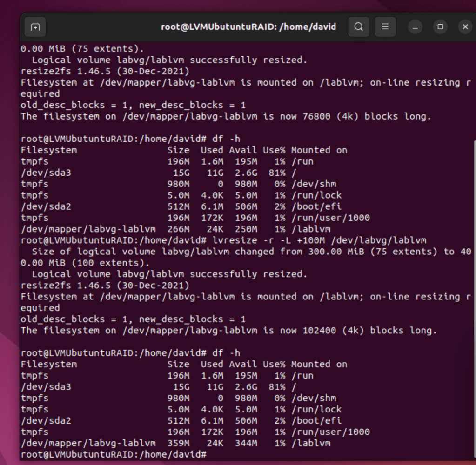Minimize the terminal window
The image size is (476, 465).
[x=415, y=27]
